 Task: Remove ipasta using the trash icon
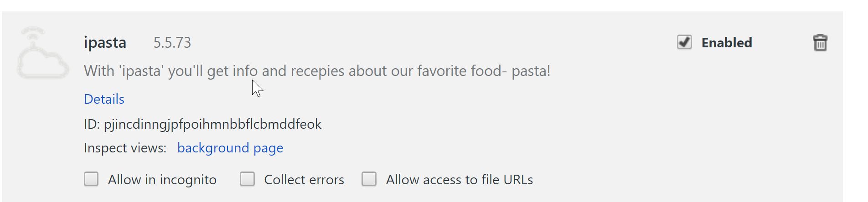(820, 43)
